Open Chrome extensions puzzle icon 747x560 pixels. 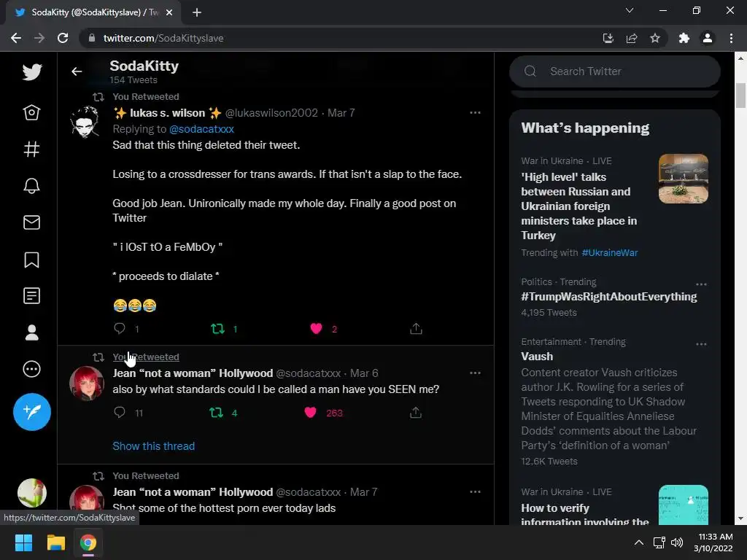tap(684, 38)
